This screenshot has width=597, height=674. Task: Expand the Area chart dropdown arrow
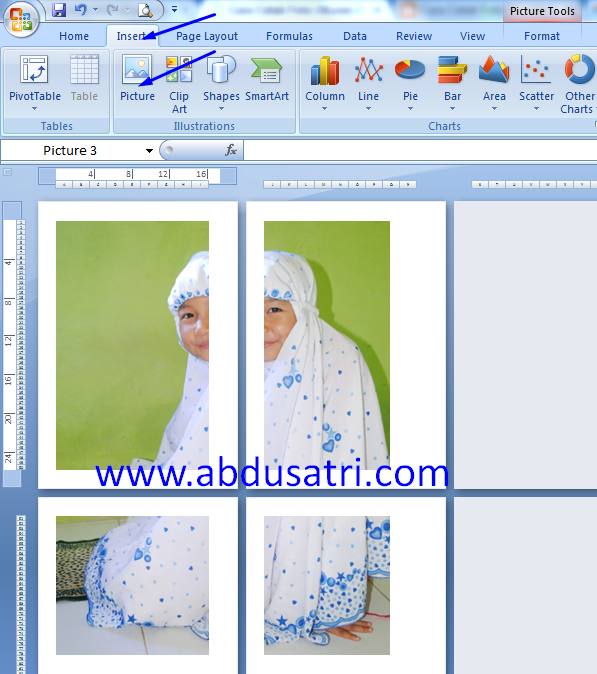click(494, 109)
